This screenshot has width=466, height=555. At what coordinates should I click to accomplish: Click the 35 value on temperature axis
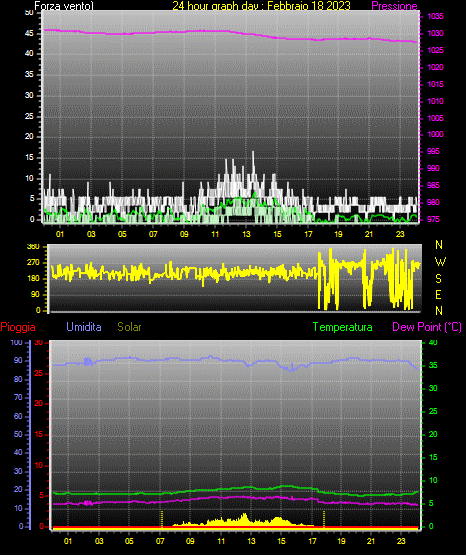click(x=433, y=365)
